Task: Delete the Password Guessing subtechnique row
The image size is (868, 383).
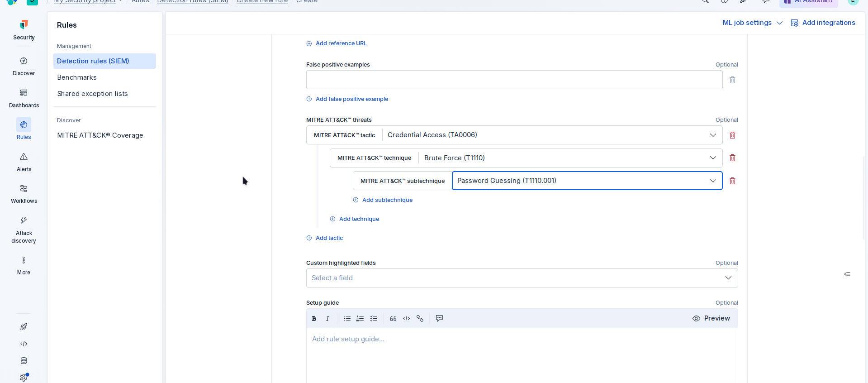Action: 732,181
